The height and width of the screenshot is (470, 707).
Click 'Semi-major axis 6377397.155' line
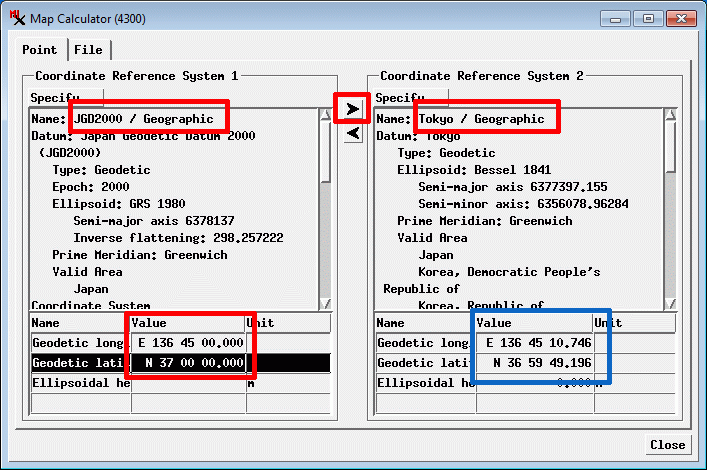513,187
